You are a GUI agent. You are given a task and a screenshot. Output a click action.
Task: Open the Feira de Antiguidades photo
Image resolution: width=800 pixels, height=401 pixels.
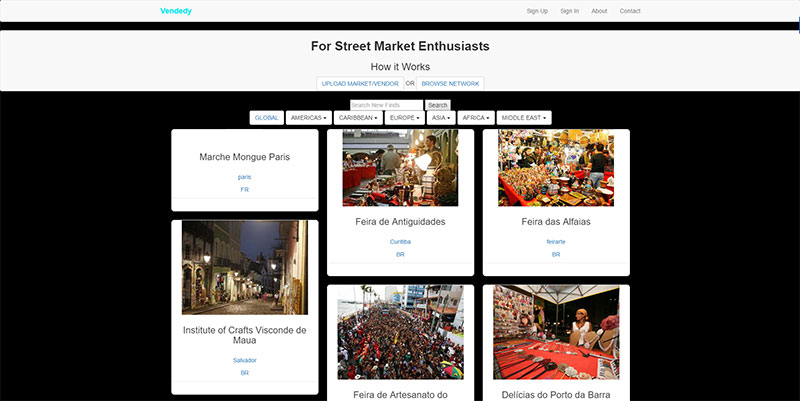click(x=401, y=168)
